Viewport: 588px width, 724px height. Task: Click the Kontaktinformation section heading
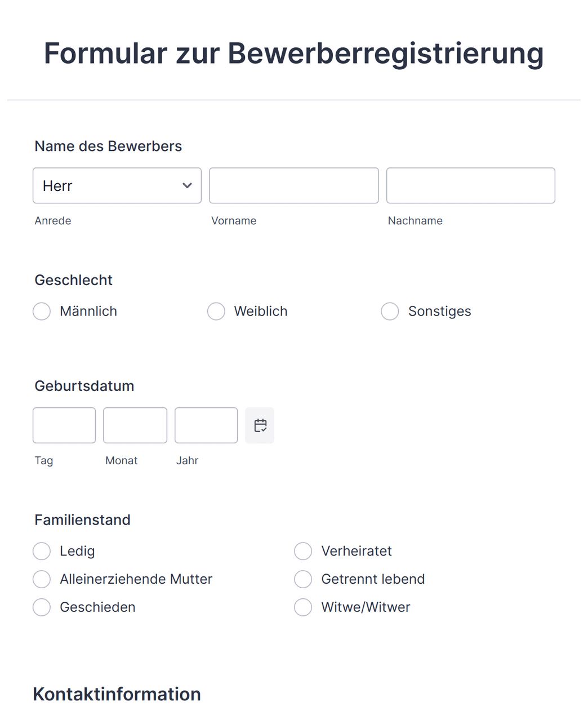pos(117,694)
